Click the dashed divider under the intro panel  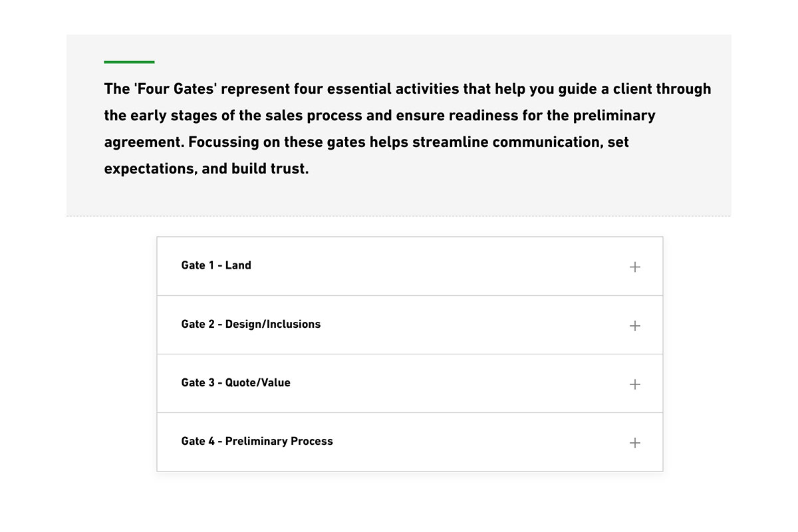(399, 216)
